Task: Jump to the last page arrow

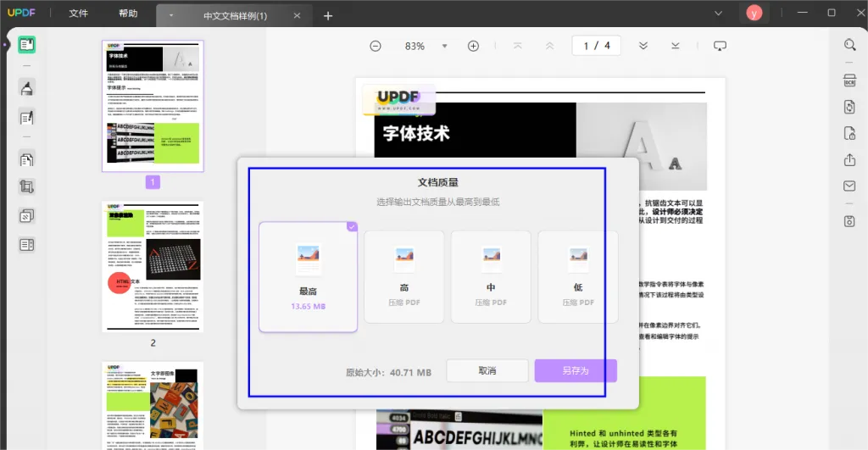Action: tap(676, 46)
